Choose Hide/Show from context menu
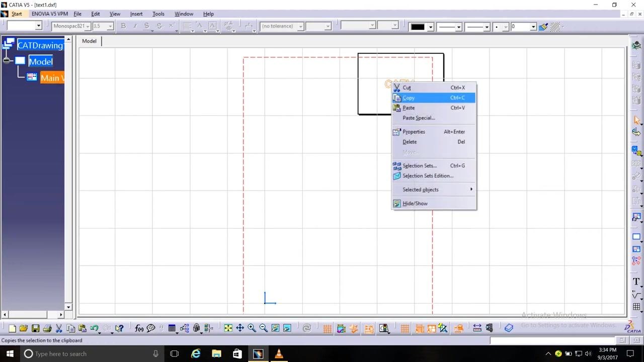644x362 pixels. pyautogui.click(x=434, y=204)
